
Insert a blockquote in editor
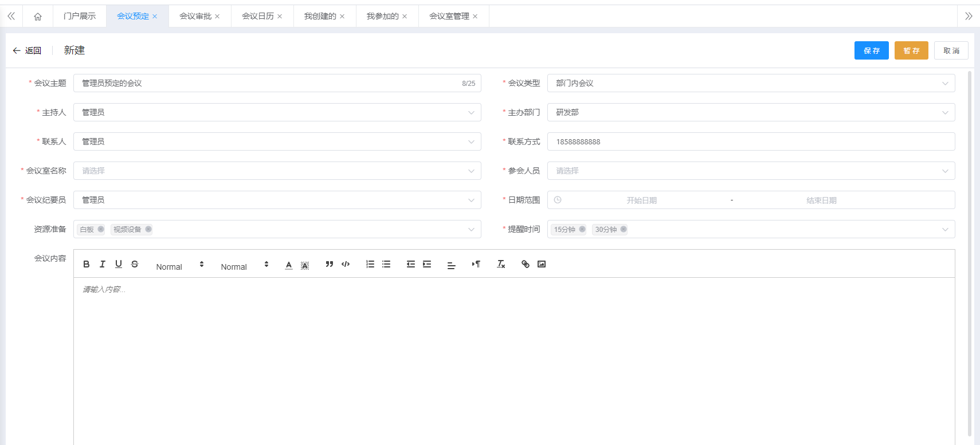click(330, 264)
